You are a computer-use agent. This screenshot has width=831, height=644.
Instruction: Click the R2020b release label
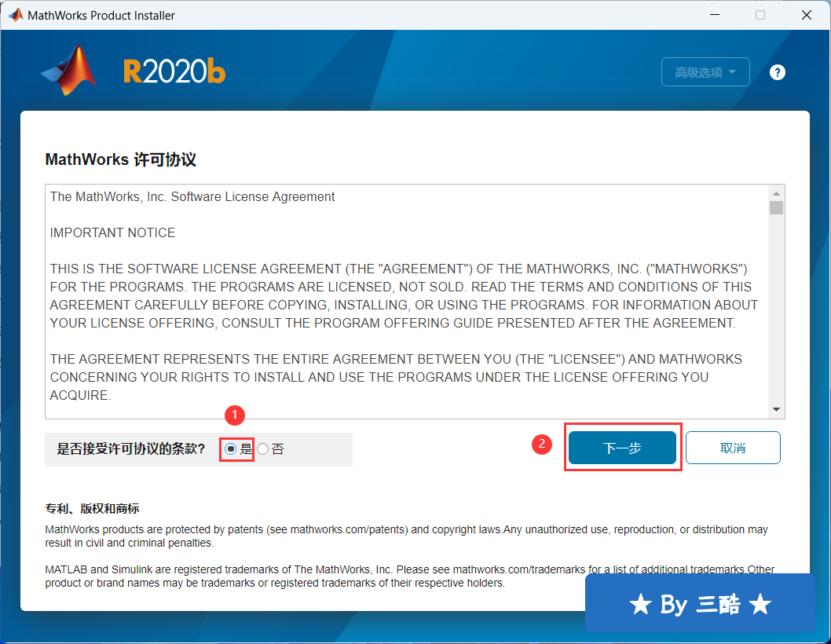click(x=174, y=71)
